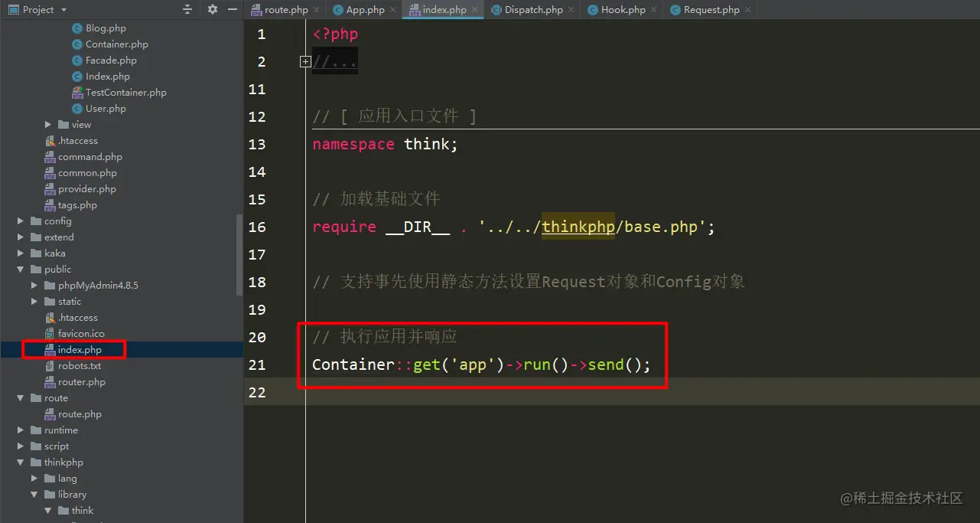Close the Dispatch.php tab
The image size is (980, 523).
pos(571,10)
